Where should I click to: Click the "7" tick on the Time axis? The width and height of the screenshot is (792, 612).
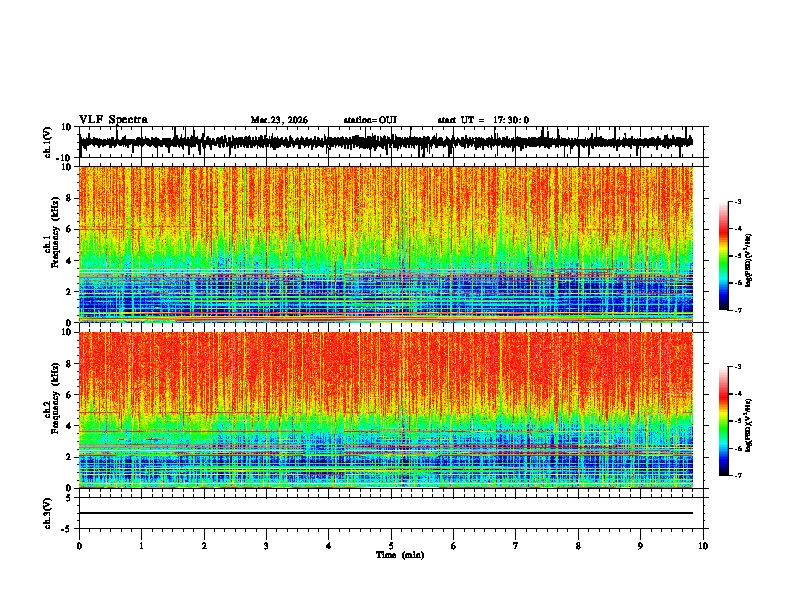[x=516, y=546]
